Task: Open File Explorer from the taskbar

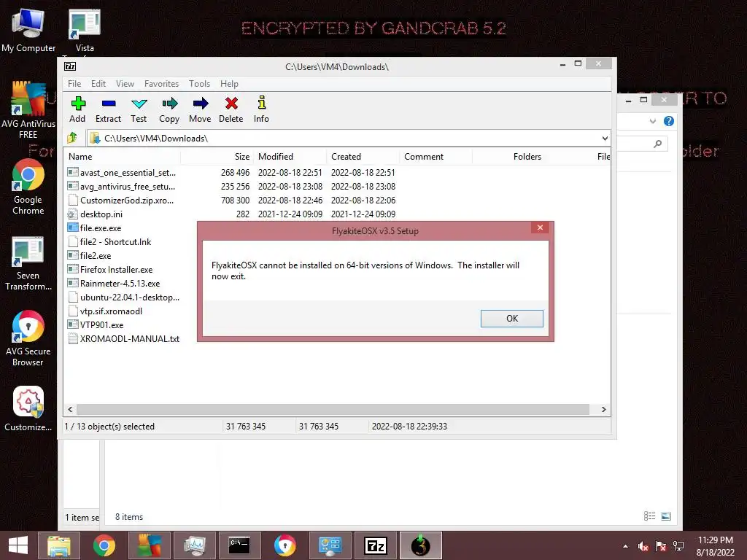Action: tap(58, 545)
